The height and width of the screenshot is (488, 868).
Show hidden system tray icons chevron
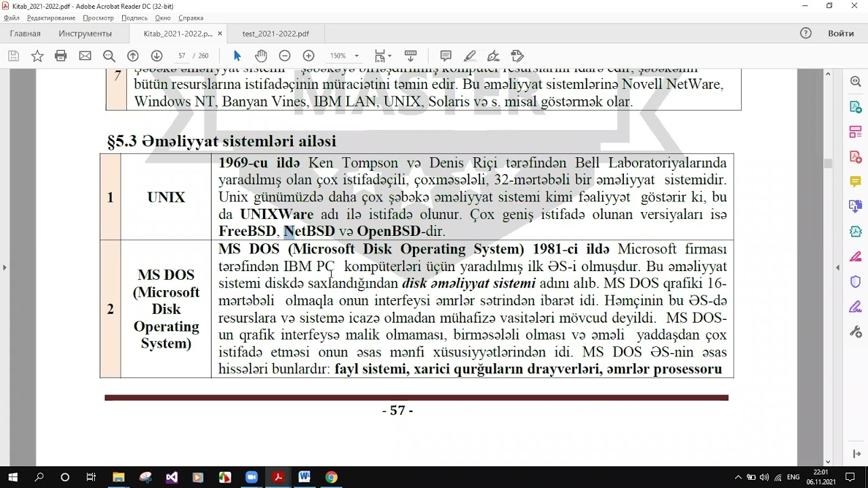coord(738,477)
